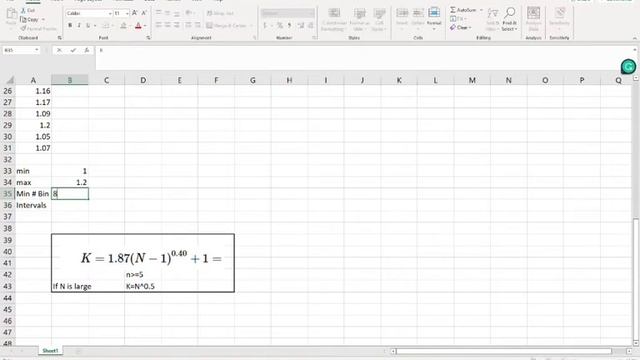Select the Sheet1 tab
Image resolution: width=640 pixels, height=360 pixels.
click(51, 351)
